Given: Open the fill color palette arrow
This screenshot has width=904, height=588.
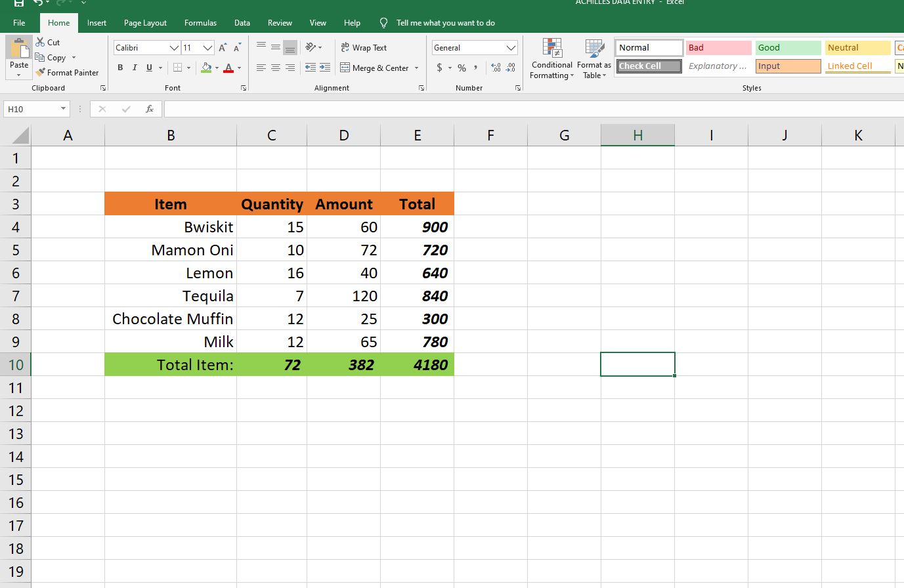Looking at the screenshot, I should 216,68.
